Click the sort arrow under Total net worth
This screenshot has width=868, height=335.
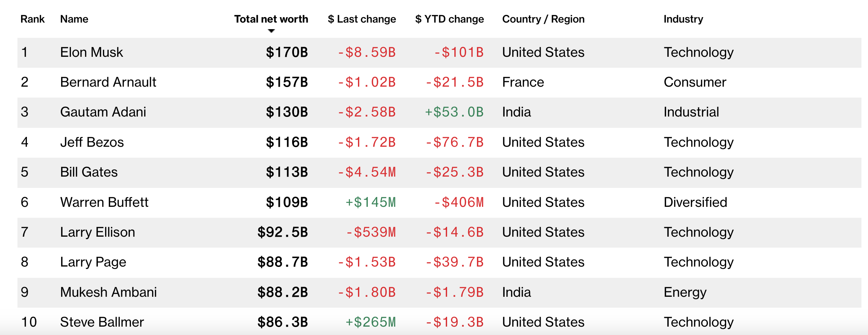click(x=271, y=31)
